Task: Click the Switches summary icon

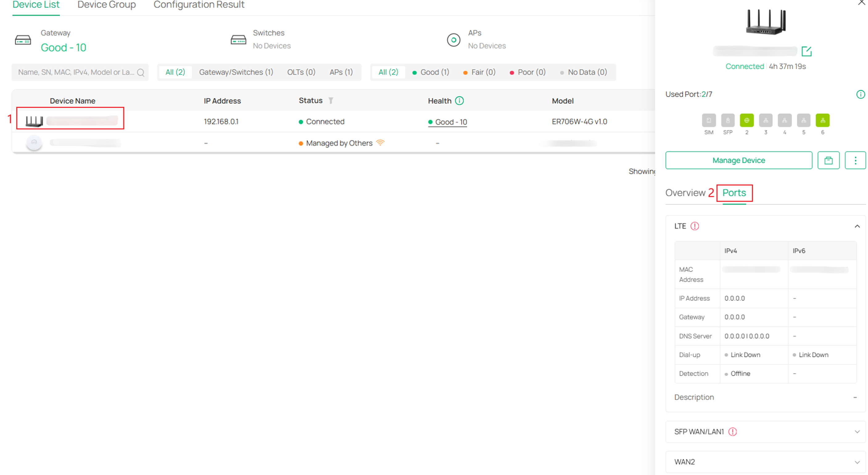Action: point(238,40)
